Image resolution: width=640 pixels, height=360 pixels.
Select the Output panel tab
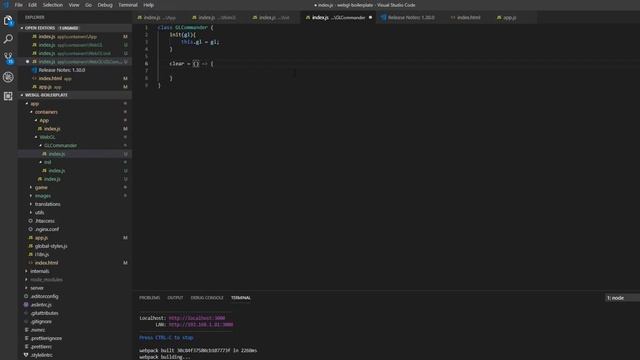pyautogui.click(x=175, y=298)
